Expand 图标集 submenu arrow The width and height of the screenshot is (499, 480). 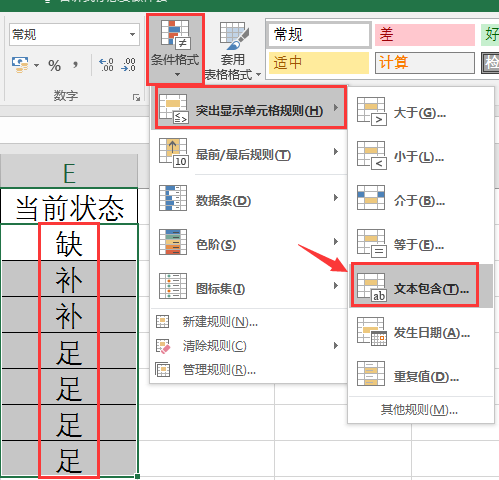336,286
